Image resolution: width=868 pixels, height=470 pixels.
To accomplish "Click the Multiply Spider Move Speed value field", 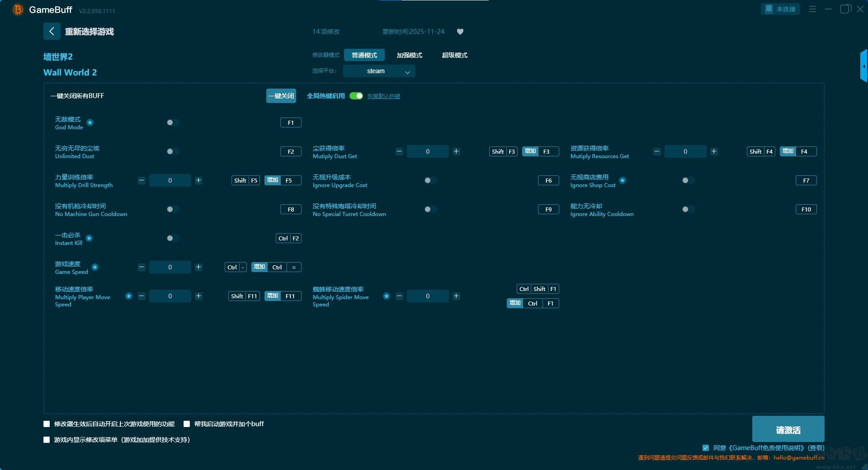I will click(x=428, y=296).
